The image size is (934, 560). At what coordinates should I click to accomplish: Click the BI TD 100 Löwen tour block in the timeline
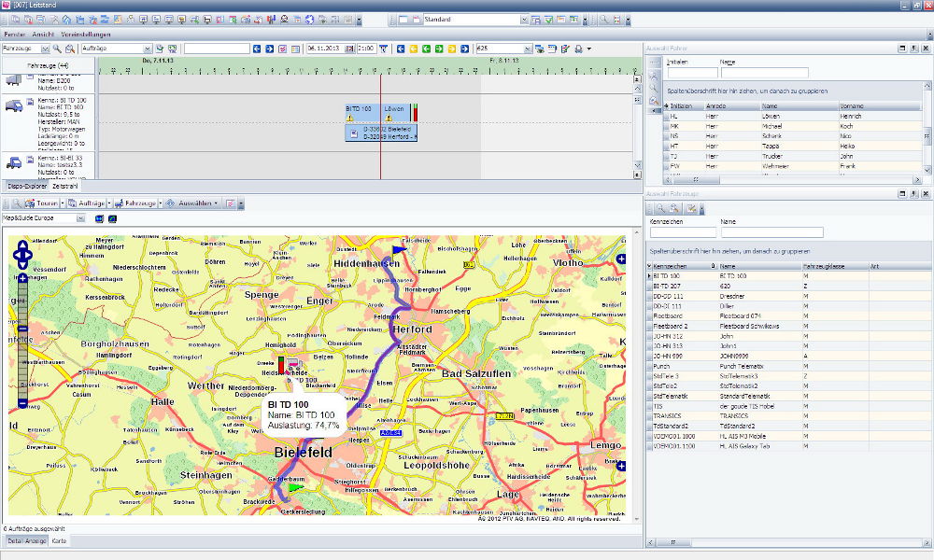pyautogui.click(x=377, y=113)
